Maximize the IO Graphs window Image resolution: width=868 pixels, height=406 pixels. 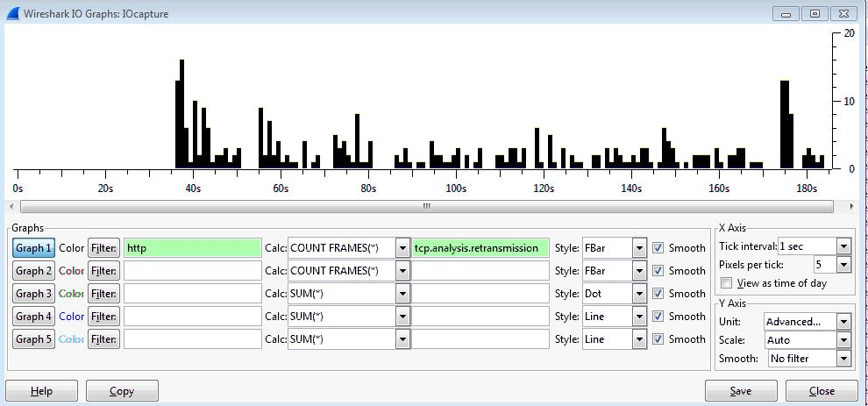point(815,13)
